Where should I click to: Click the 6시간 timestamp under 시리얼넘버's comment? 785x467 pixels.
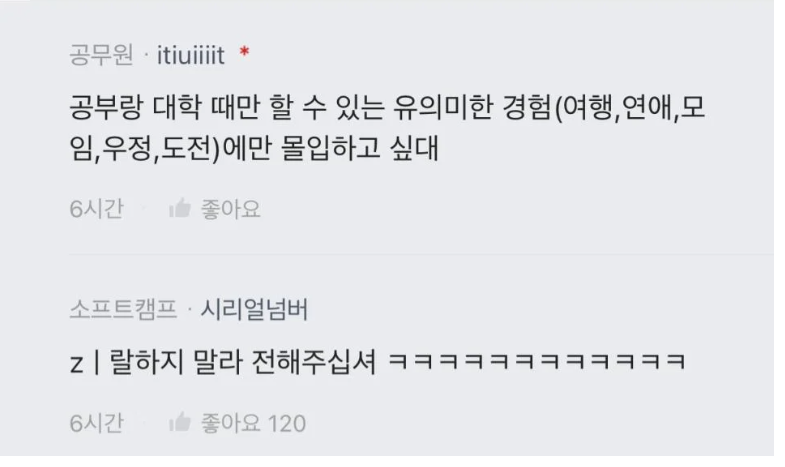point(97,423)
